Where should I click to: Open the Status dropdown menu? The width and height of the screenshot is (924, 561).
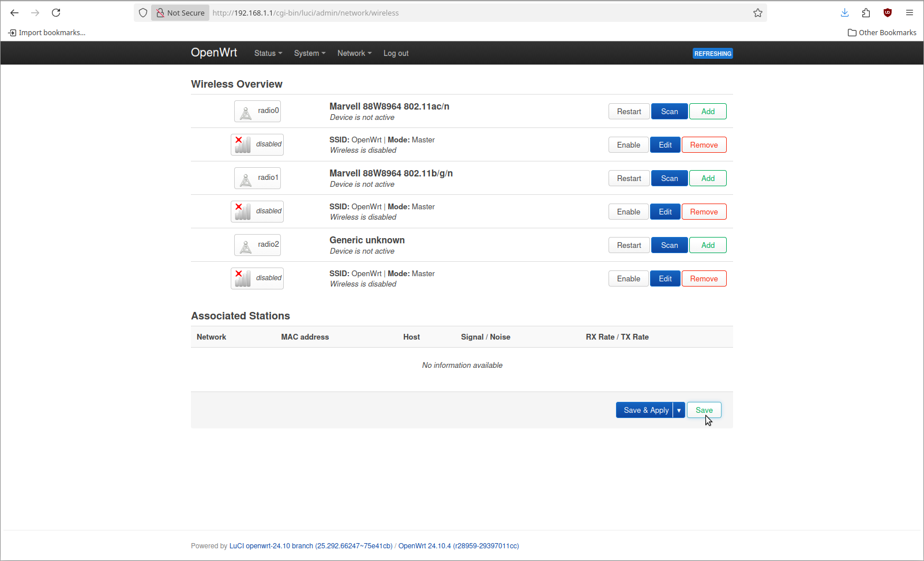[268, 54]
